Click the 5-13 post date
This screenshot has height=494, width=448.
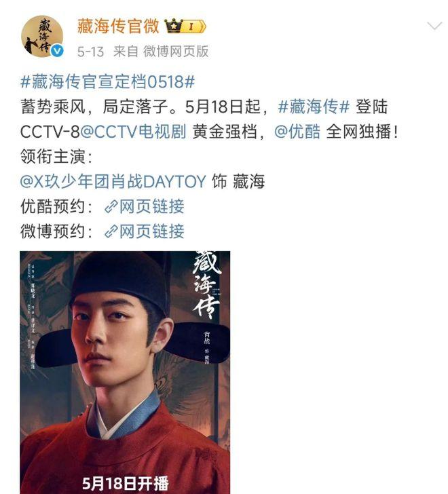click(90, 52)
